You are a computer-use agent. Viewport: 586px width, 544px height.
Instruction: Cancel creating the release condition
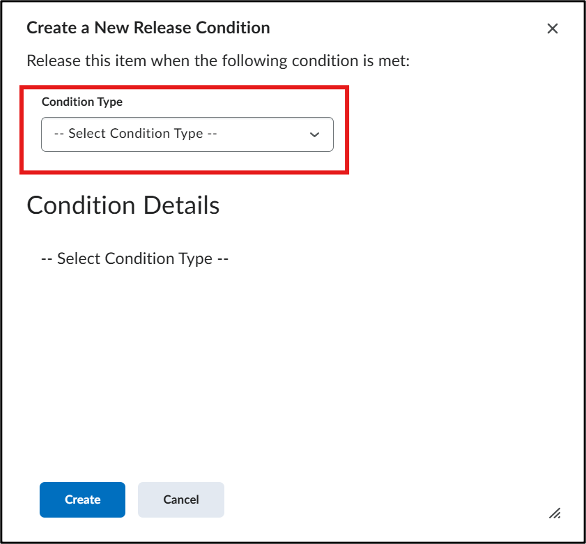point(181,500)
